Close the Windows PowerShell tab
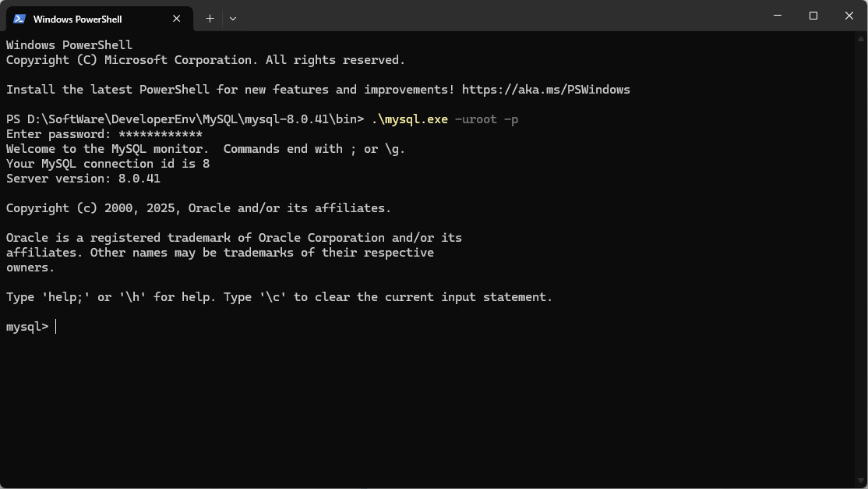868x489 pixels. [x=176, y=18]
